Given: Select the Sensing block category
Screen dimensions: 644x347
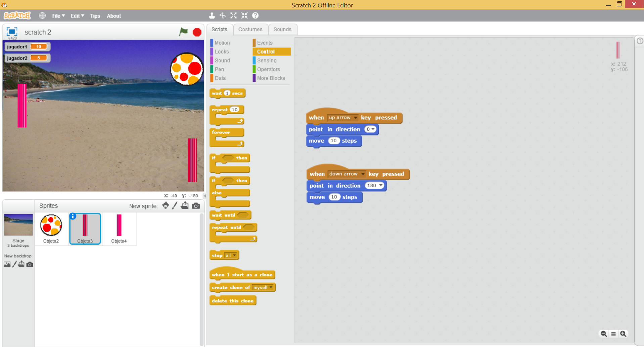Looking at the screenshot, I should [x=267, y=61].
